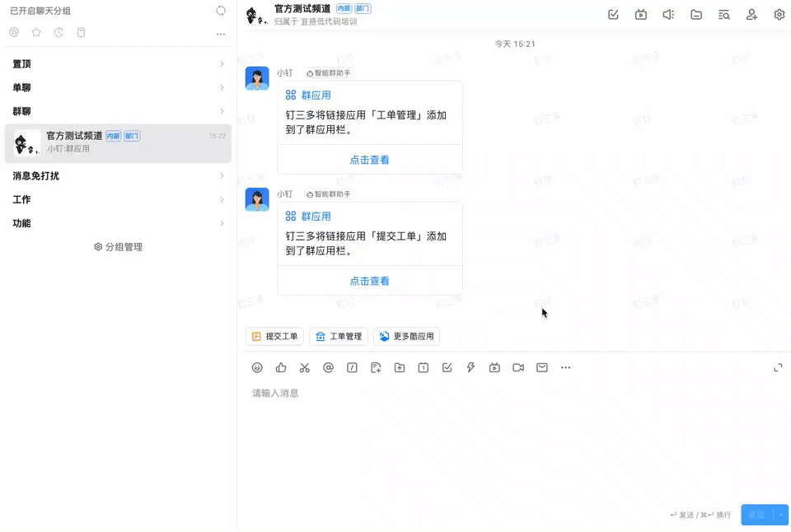
Task: Expand the 功能 group chevron
Action: 222,223
